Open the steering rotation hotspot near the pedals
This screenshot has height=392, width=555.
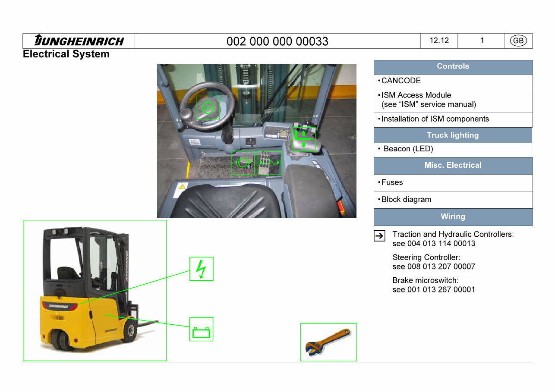click(x=243, y=163)
